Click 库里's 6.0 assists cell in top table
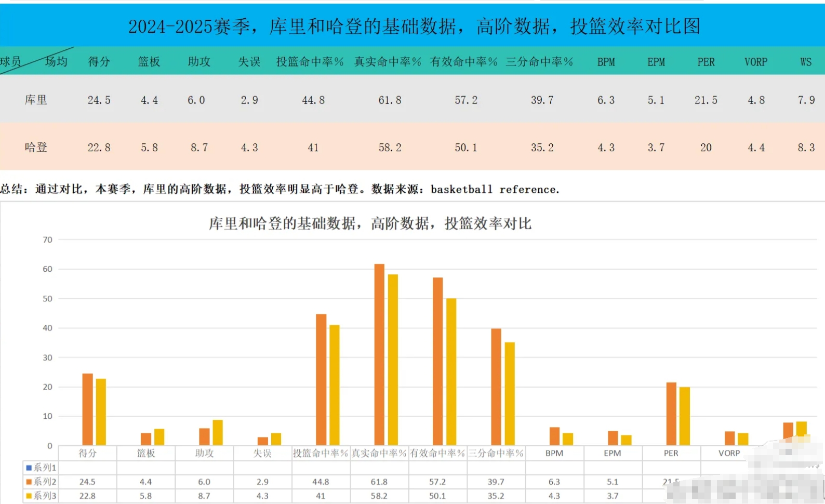Image resolution: width=825 pixels, height=504 pixels. pos(196,100)
